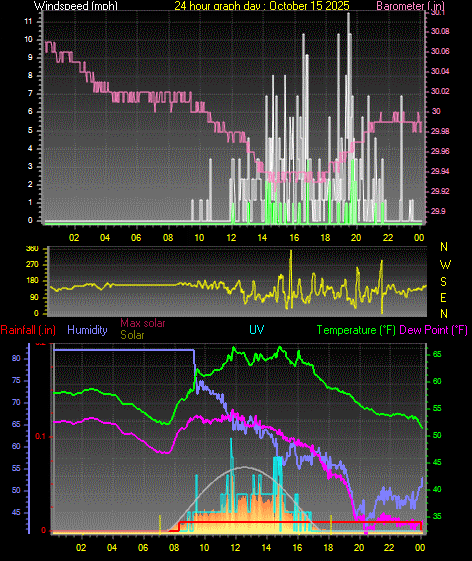This screenshot has width=472, height=561.
Task: Click hour 20 under the windspeed chart
Action: 356,238
